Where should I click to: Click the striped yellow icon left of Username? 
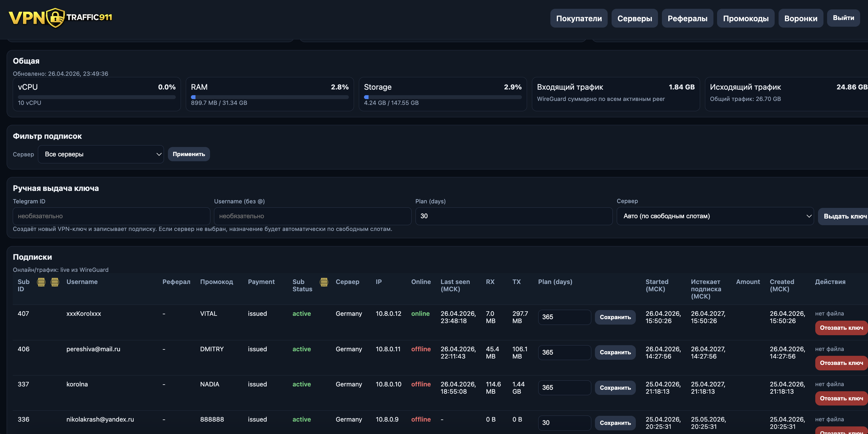[55, 282]
